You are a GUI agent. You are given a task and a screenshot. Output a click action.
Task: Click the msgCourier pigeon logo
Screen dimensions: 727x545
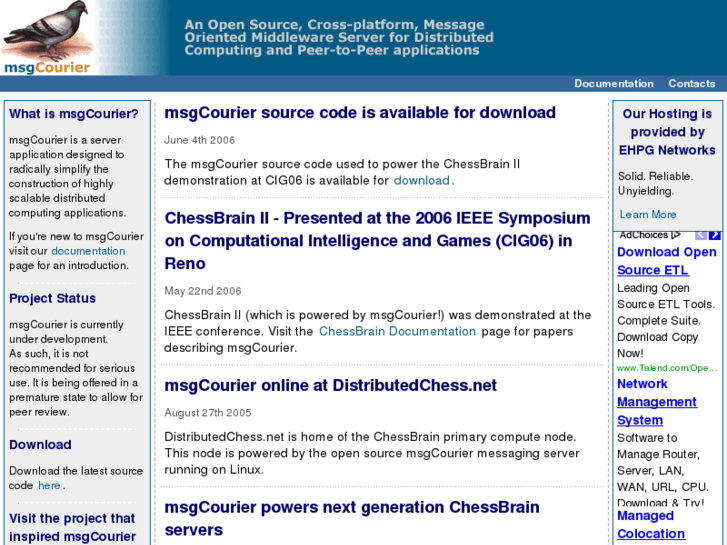pyautogui.click(x=46, y=37)
